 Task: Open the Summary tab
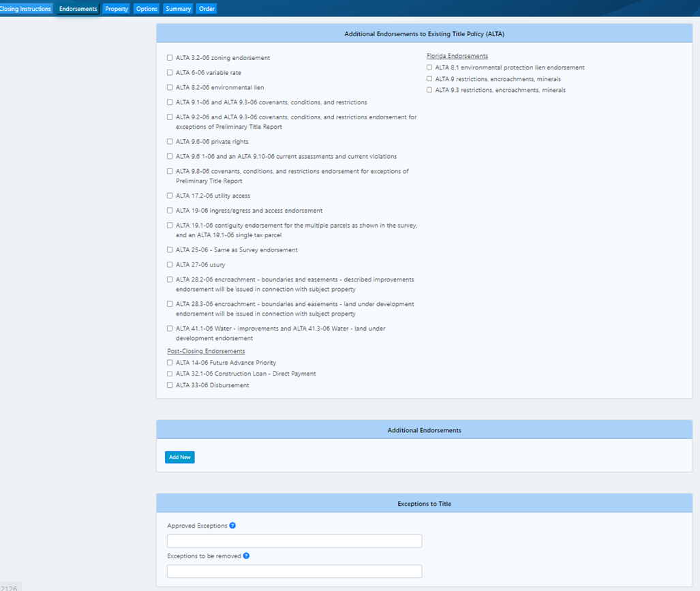coord(177,9)
